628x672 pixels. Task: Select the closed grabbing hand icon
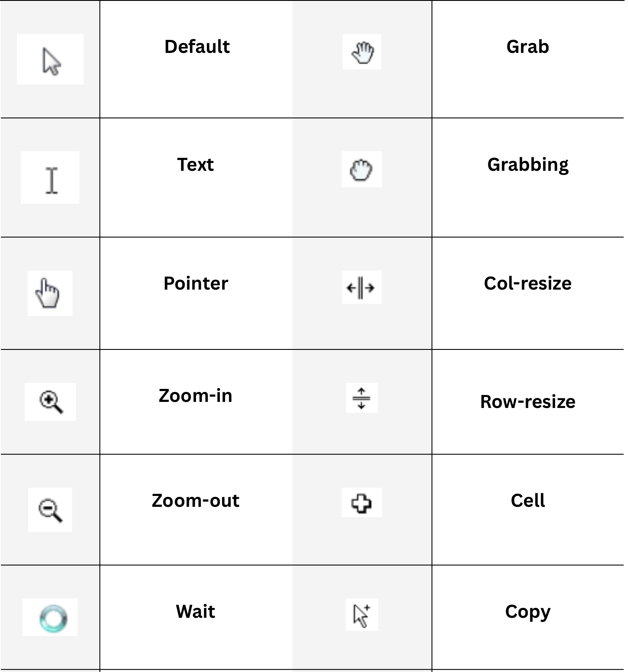click(x=361, y=170)
